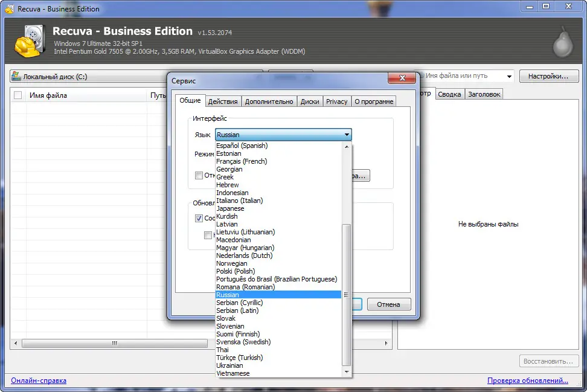Click the file list left scroll arrow
This screenshot has height=392, width=587.
15,343
